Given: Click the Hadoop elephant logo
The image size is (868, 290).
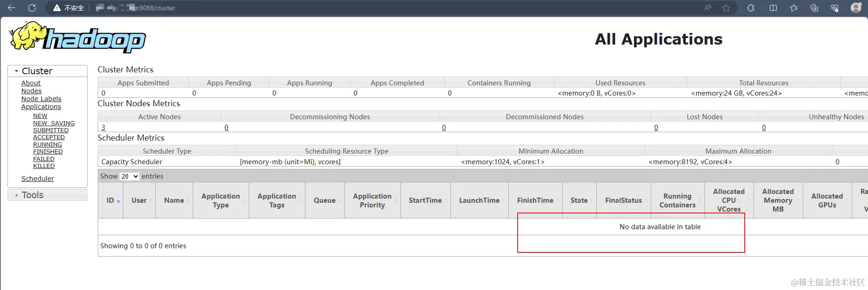Looking at the screenshot, I should click(77, 37).
